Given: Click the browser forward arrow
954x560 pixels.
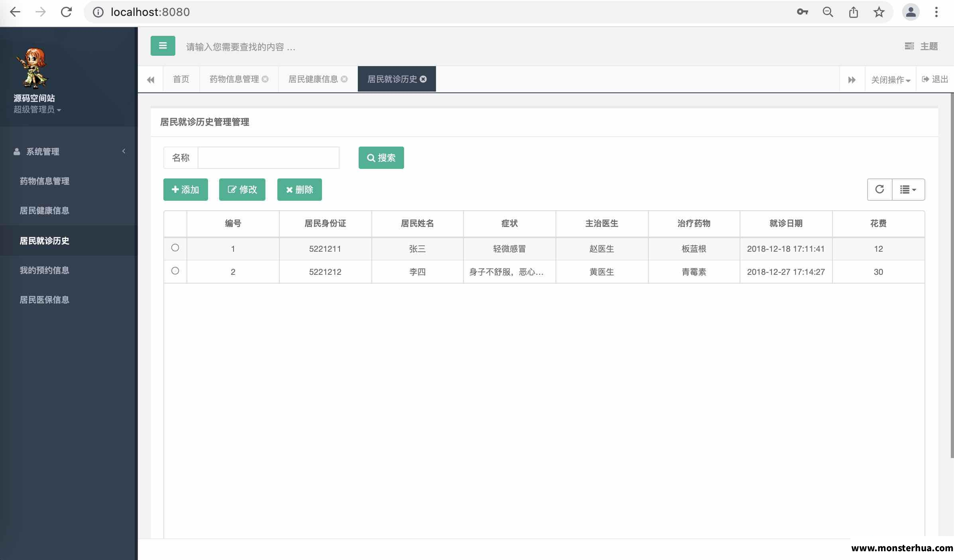Looking at the screenshot, I should (x=40, y=12).
